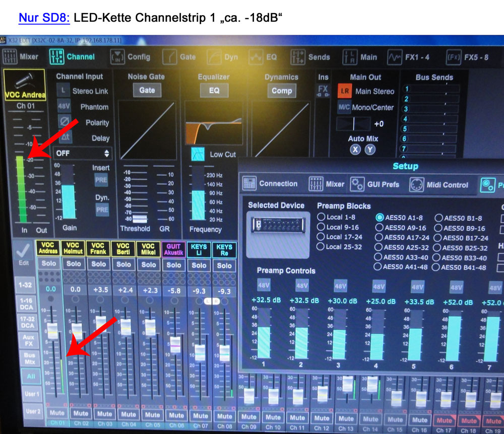Screen dimensions: 504x434
Task: Open the Setup Connection tab icon
Action: 249,183
